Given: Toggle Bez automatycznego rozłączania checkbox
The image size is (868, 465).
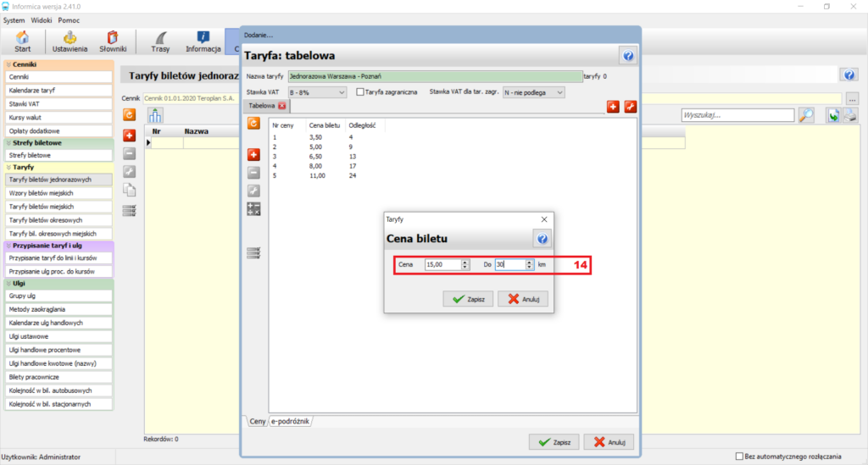Looking at the screenshot, I should coord(739,457).
